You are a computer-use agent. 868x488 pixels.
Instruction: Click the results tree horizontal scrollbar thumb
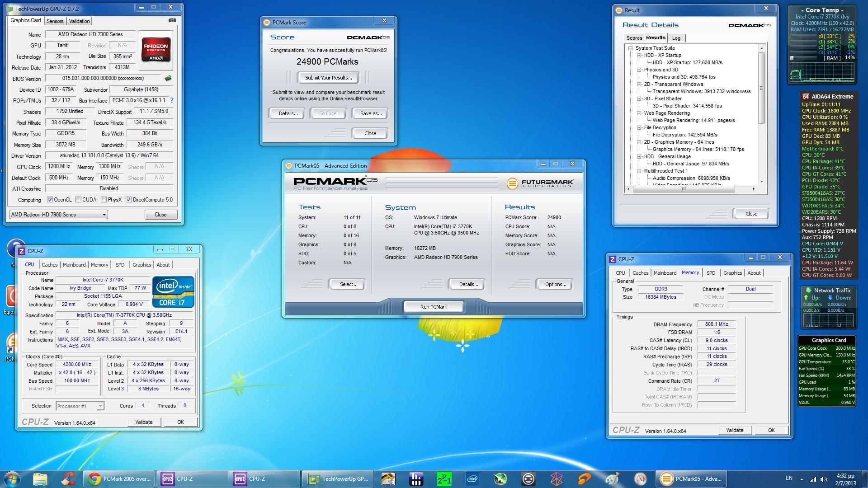pos(684,189)
